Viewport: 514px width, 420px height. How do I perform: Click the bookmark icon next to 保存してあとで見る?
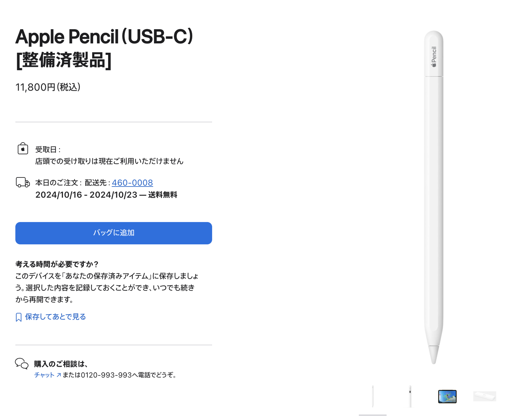coord(18,316)
